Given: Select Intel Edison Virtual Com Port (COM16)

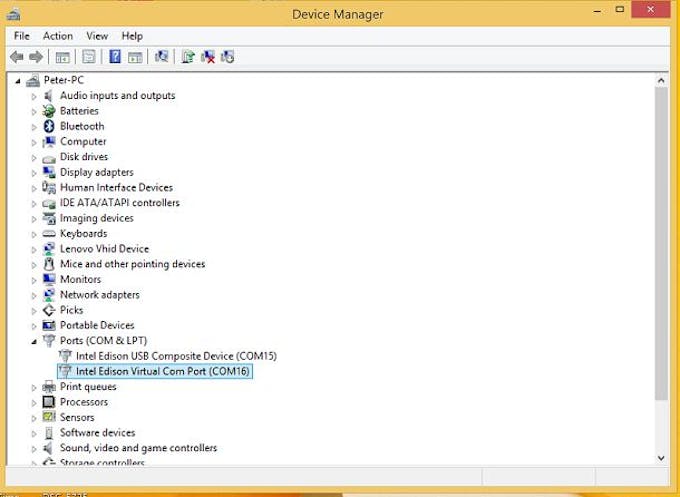Looking at the screenshot, I should pos(163,371).
